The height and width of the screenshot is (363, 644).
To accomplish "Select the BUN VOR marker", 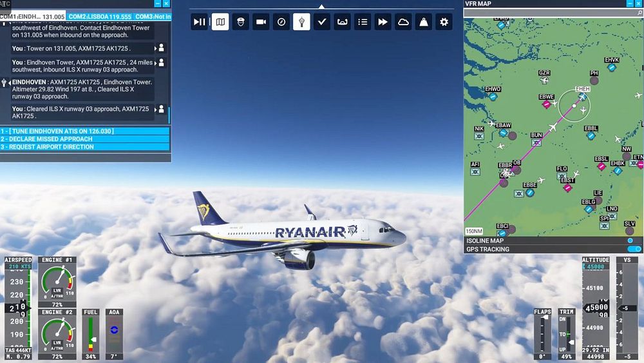I will tap(536, 142).
